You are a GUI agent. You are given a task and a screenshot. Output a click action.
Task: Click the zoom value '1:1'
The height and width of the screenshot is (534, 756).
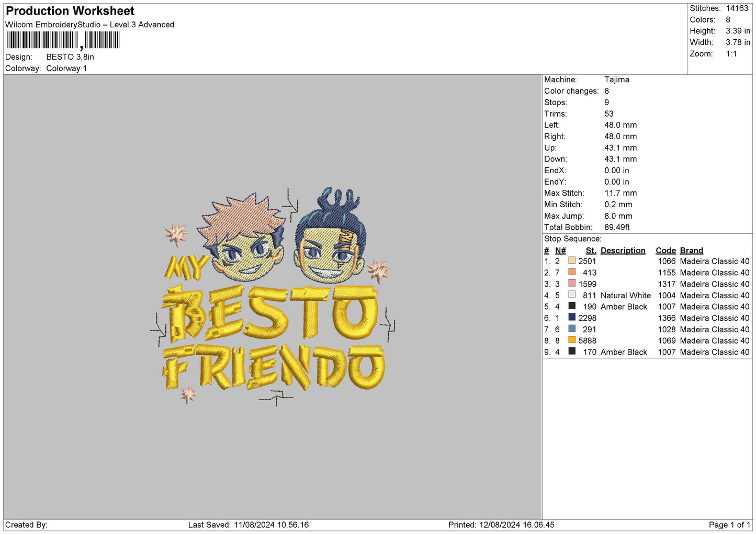pos(731,54)
